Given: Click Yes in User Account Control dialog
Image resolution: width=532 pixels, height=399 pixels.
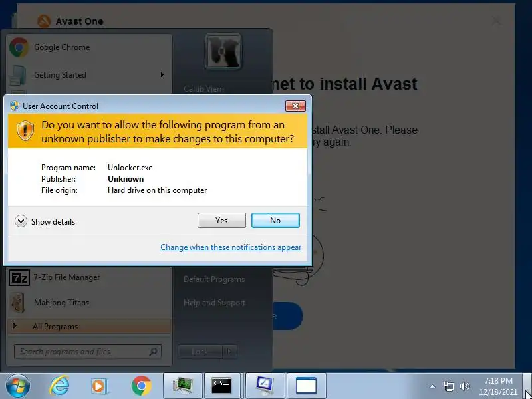Looking at the screenshot, I should 221,221.
